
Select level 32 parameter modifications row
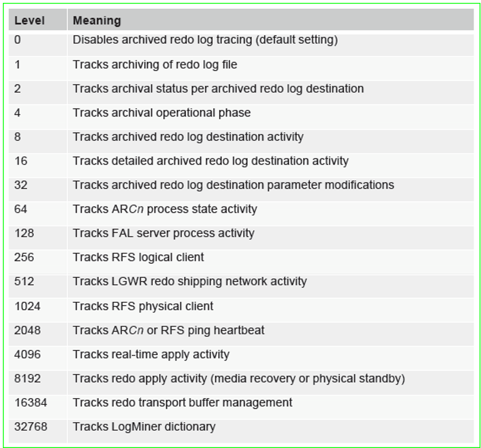point(241,189)
